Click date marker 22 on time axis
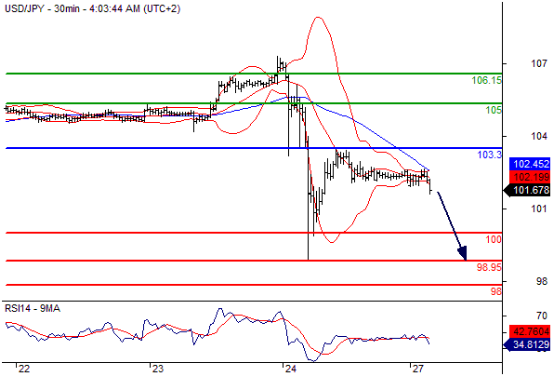The image size is (554, 376). (24, 369)
